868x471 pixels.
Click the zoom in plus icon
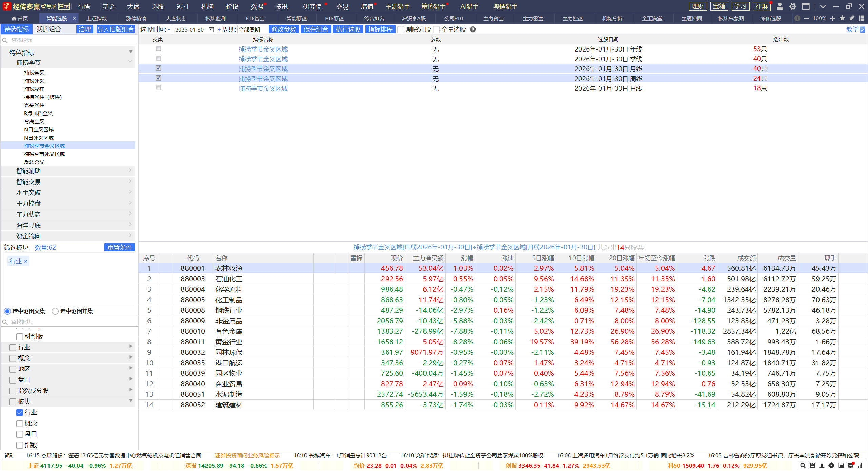pos(833,18)
